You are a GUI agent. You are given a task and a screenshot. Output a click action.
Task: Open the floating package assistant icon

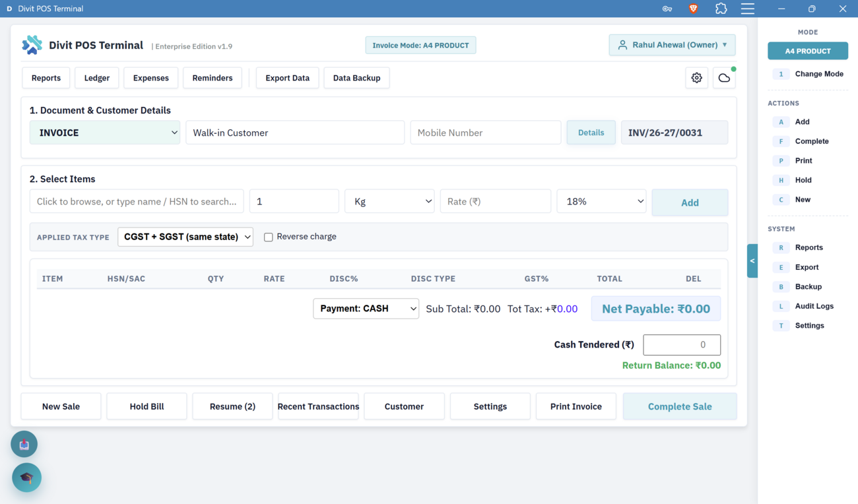pyautogui.click(x=24, y=445)
